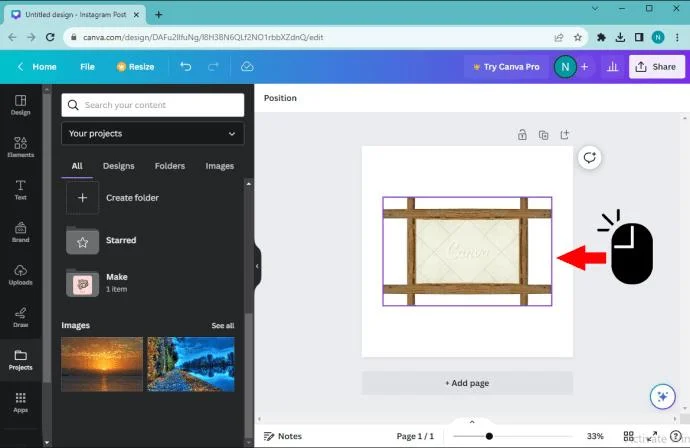The width and height of the screenshot is (690, 448).
Task: Expand the page thumbnails chevron
Action: point(472,422)
